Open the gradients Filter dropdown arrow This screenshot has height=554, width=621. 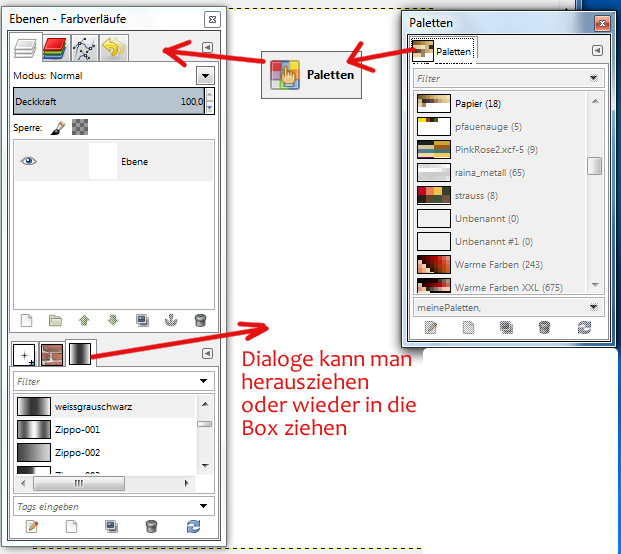point(204,381)
